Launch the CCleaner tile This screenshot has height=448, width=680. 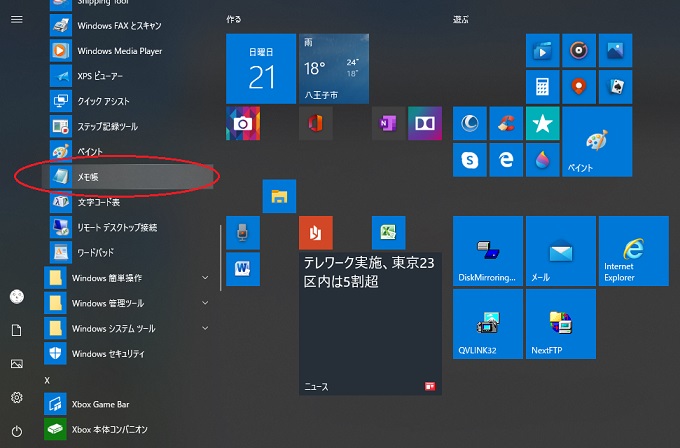pyautogui.click(x=506, y=123)
